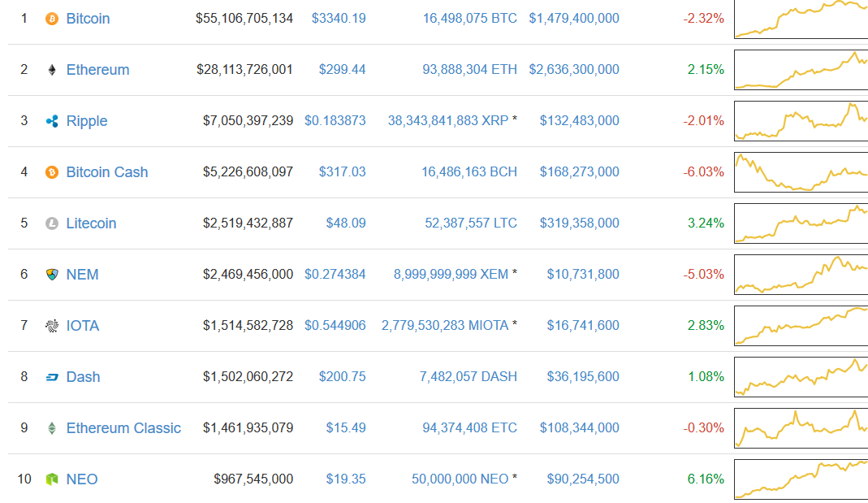Open the NEO name link

coord(82,479)
